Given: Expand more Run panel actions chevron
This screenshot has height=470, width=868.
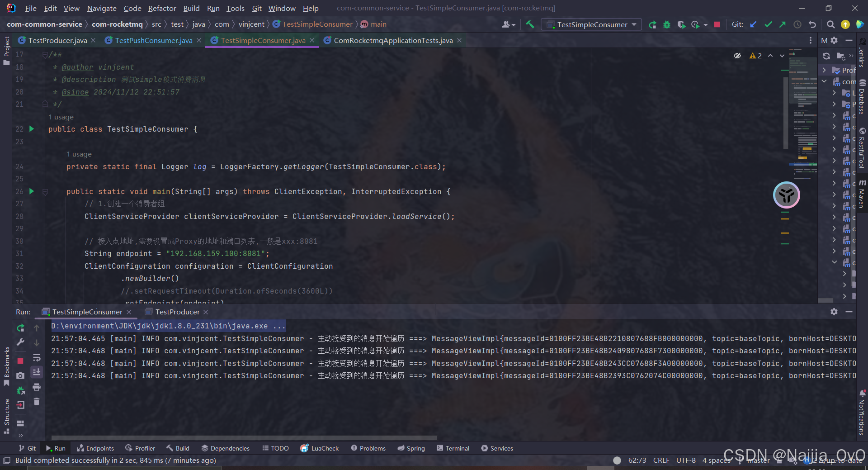Looking at the screenshot, I should coord(20,436).
